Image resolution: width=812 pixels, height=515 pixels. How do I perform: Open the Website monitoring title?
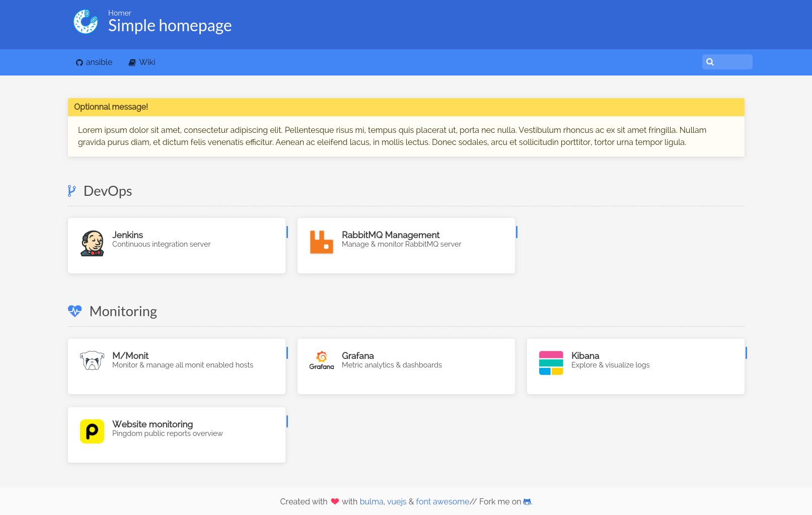click(x=153, y=424)
